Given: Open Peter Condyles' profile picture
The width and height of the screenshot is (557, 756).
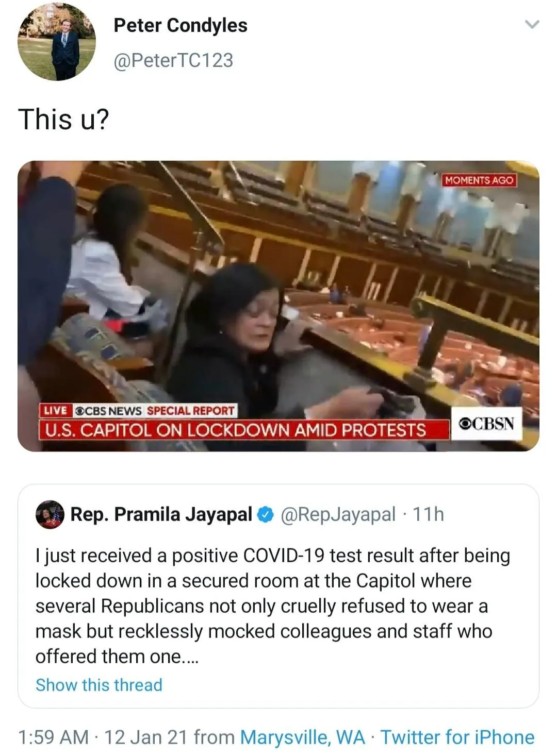Looking at the screenshot, I should [57, 42].
